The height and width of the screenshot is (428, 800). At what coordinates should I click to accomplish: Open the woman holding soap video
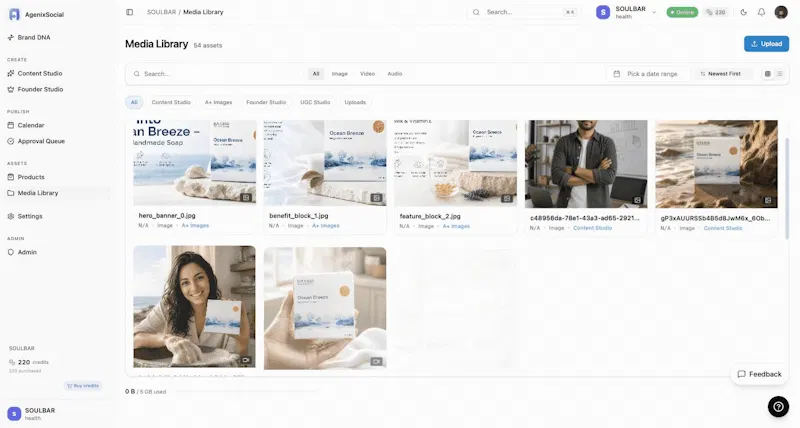click(x=194, y=307)
